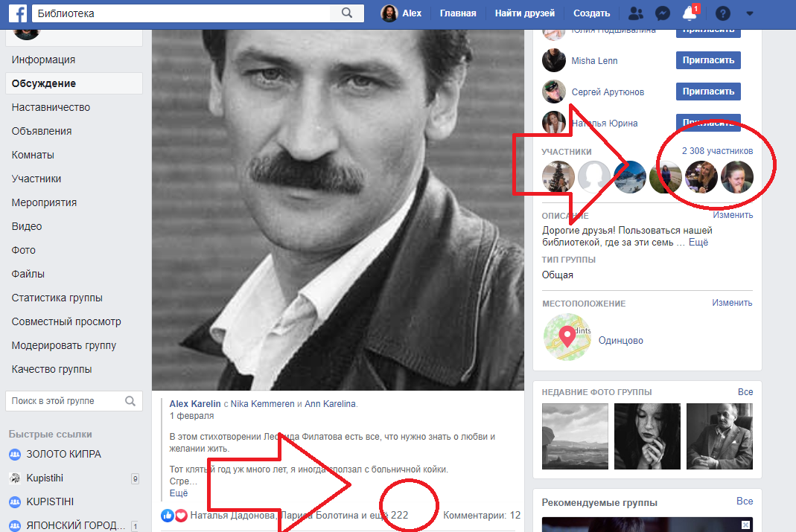Click "Изменить" next to Местоположение
The width and height of the screenshot is (796, 532).
click(x=732, y=303)
